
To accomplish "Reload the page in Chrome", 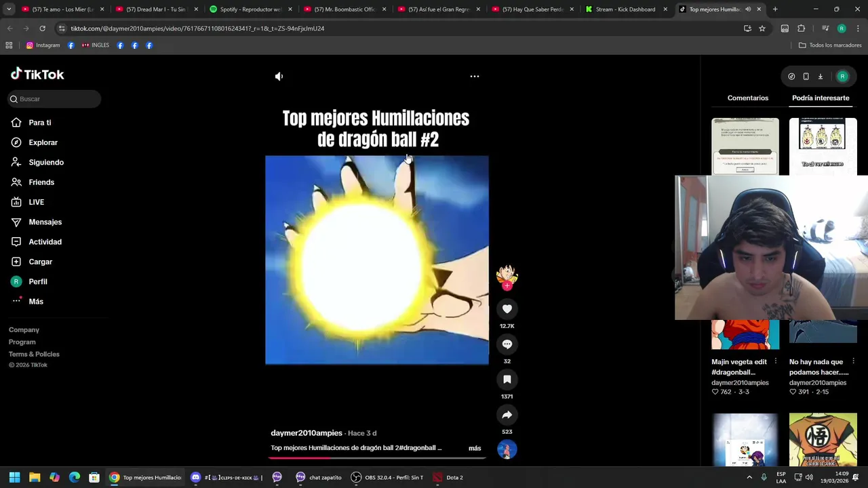I will point(42,28).
